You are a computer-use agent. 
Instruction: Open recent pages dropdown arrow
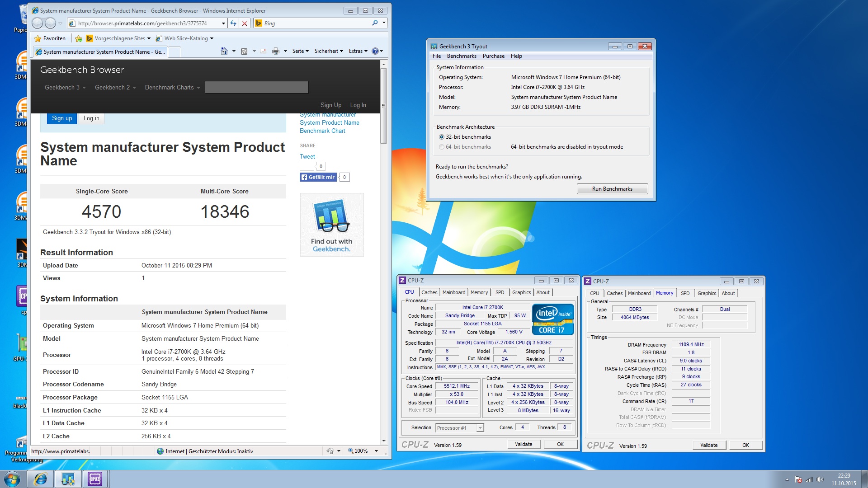pyautogui.click(x=60, y=23)
